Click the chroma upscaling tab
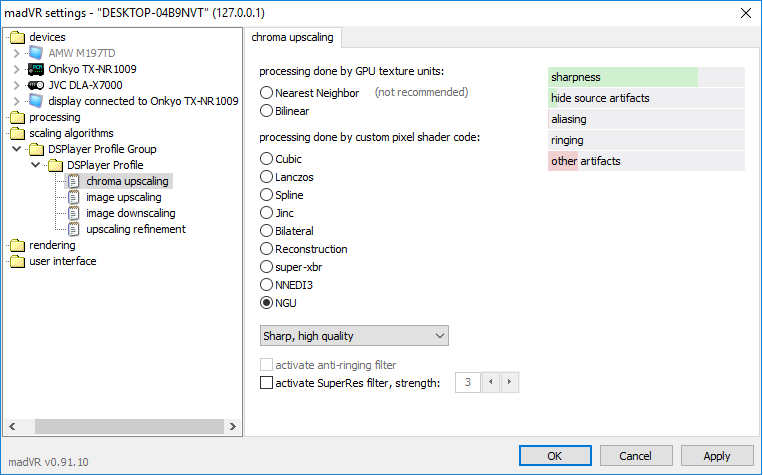The width and height of the screenshot is (763, 475). click(292, 37)
